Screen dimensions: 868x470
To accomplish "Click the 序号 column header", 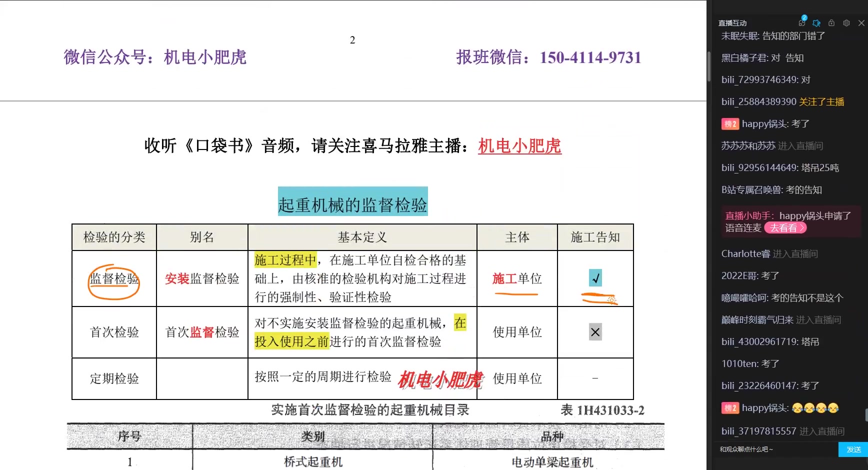I will point(129,436).
